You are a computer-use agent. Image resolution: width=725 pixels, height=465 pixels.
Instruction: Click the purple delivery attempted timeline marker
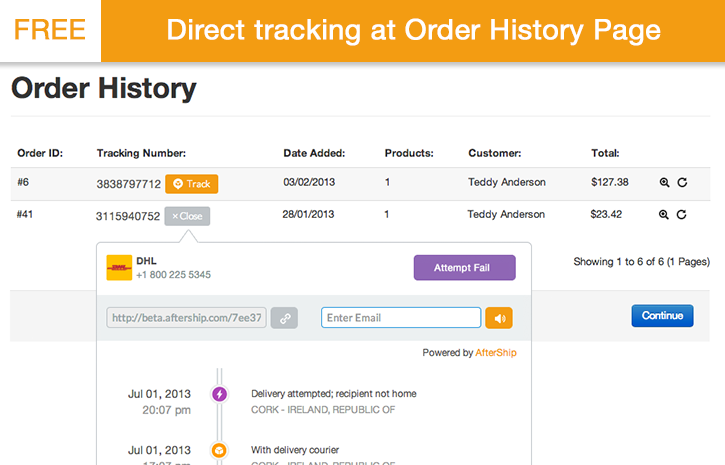pos(219,394)
